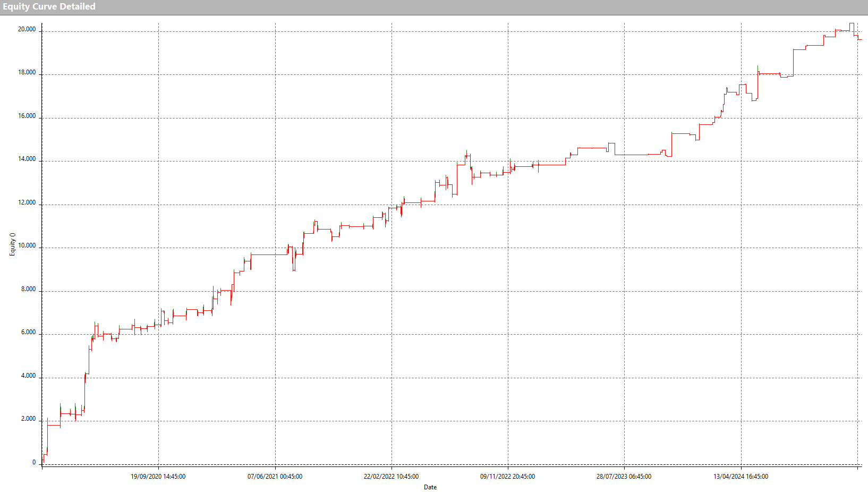Click the 0 y-axis tick label

tap(34, 463)
